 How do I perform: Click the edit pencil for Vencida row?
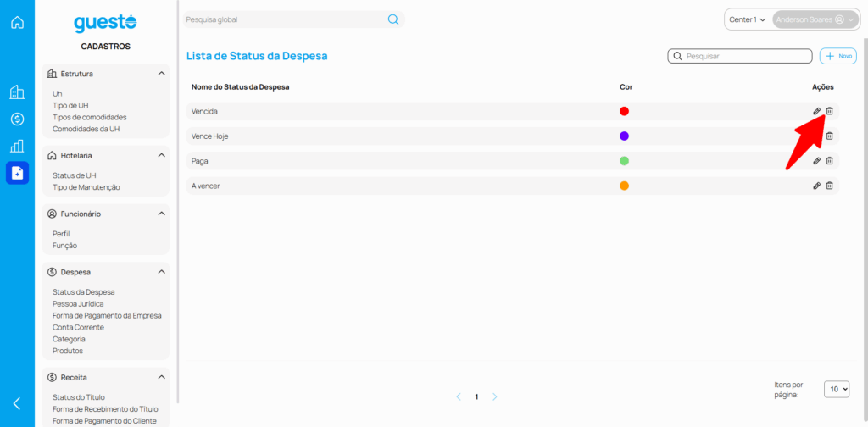coord(816,111)
